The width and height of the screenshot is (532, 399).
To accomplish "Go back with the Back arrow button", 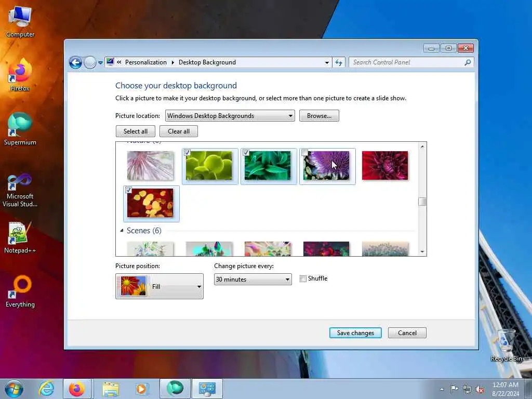I will pos(75,62).
